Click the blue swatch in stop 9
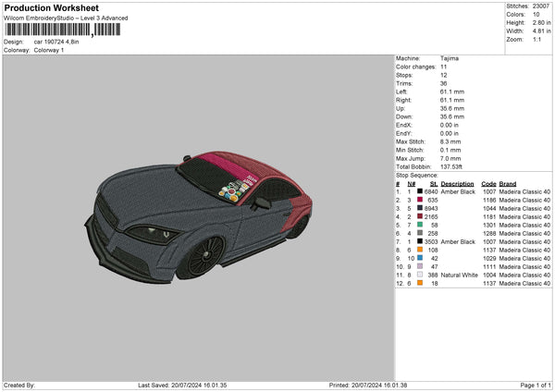The height and width of the screenshot is (392, 555). click(x=421, y=258)
